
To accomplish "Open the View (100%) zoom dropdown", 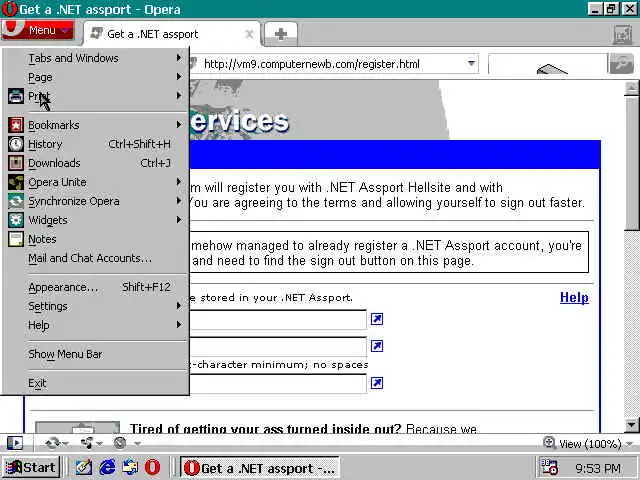I will pyautogui.click(x=588, y=443).
